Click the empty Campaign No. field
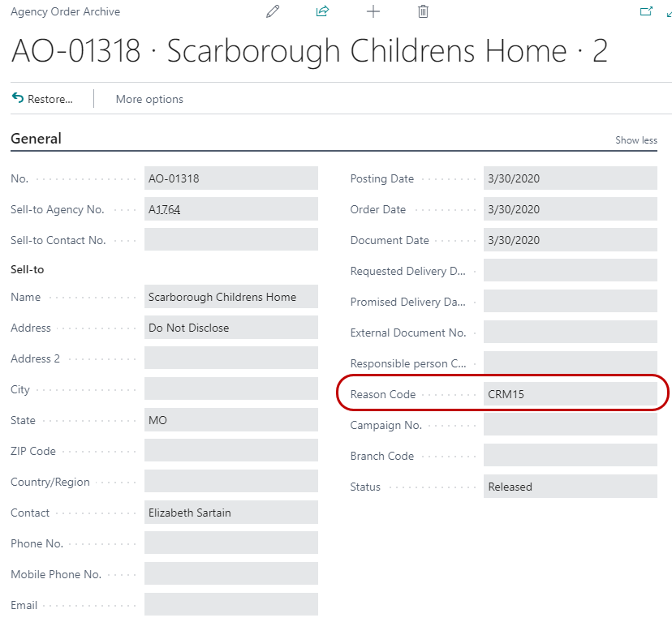 pyautogui.click(x=570, y=425)
